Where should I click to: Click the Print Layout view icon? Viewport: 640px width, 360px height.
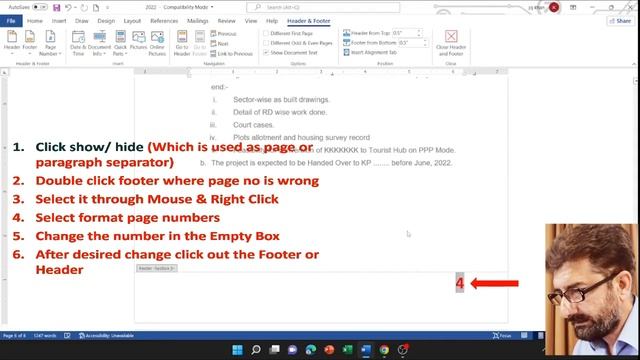(x=540, y=336)
